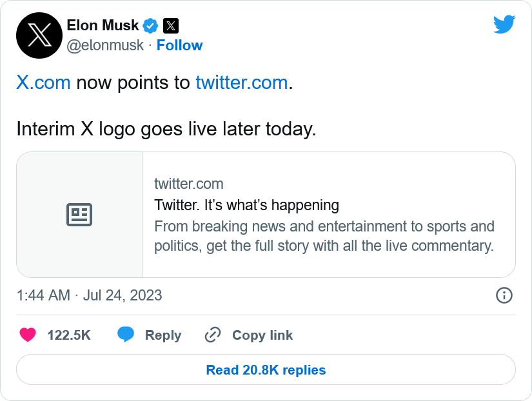Screen dimensions: 532x401
Task: Follow the account via Follow link
Action: pos(179,45)
